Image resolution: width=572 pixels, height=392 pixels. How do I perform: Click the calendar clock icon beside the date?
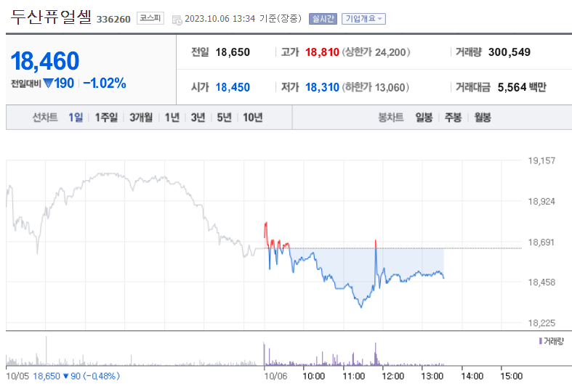pos(177,20)
